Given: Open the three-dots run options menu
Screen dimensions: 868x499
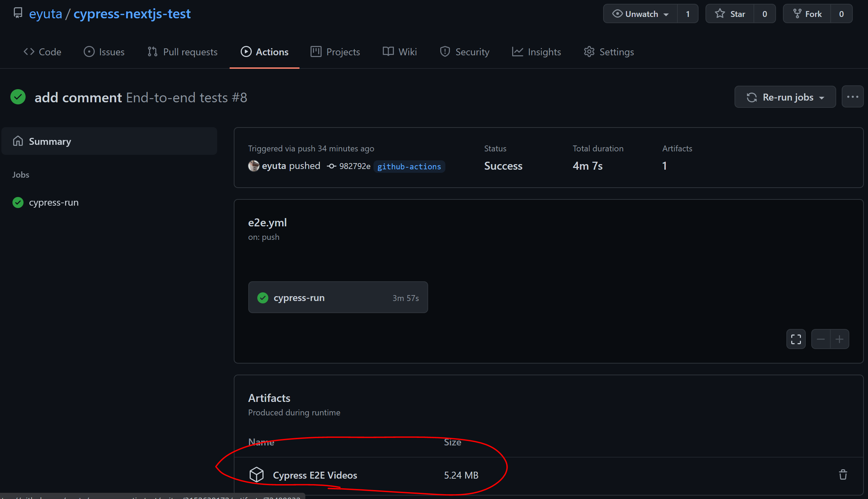Looking at the screenshot, I should coord(852,97).
